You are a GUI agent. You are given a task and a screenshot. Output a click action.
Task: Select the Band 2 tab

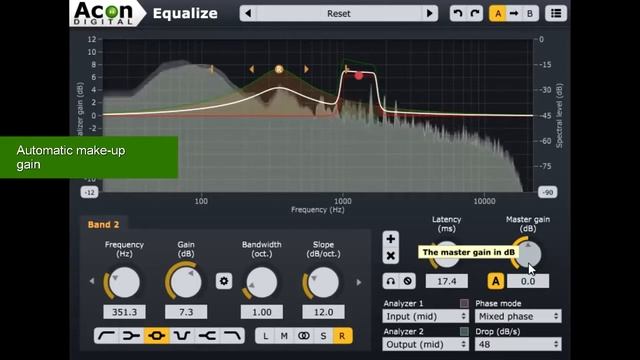pos(104,224)
